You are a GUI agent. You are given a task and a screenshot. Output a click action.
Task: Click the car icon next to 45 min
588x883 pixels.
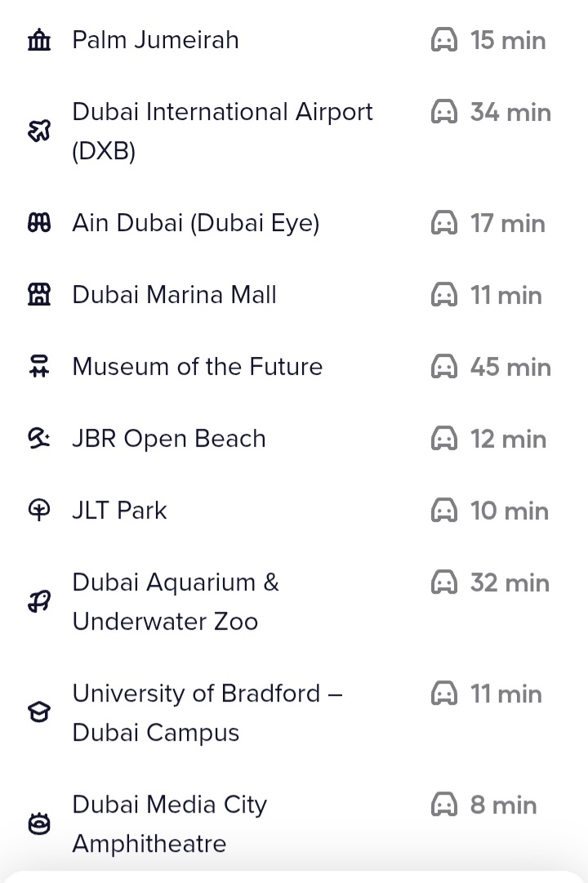coord(444,368)
